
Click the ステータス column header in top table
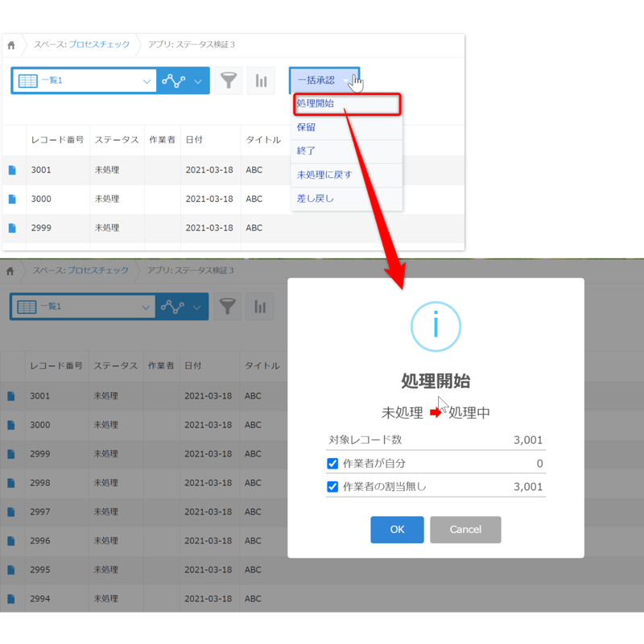click(117, 140)
